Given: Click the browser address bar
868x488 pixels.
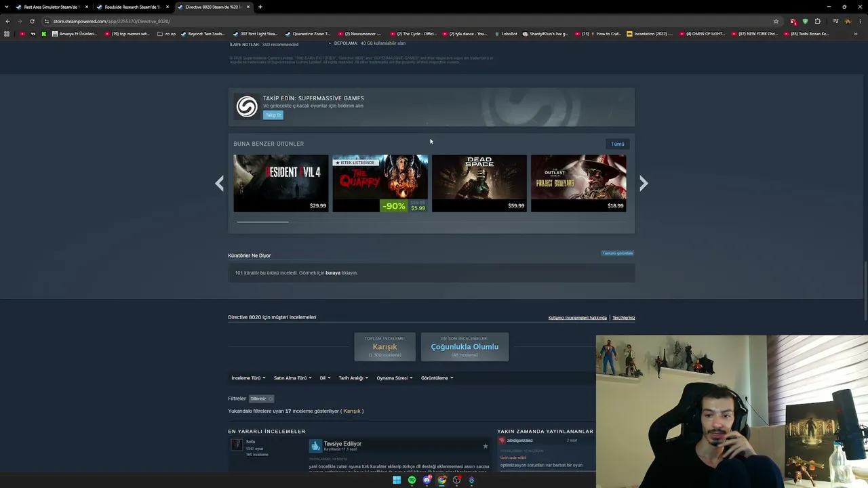Looking at the screenshot, I should tap(407, 21).
